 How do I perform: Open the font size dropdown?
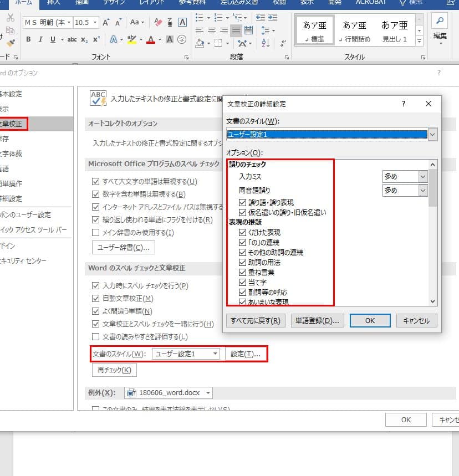pos(95,23)
